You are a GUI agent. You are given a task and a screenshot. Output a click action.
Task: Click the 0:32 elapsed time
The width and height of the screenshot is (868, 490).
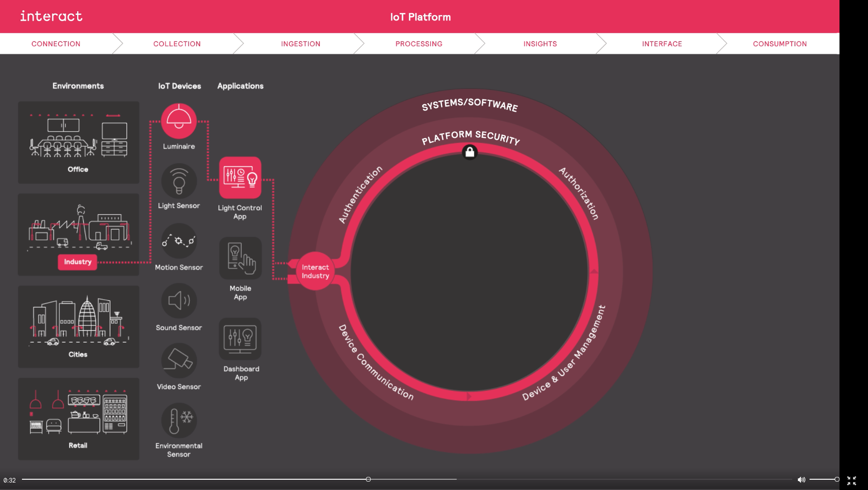click(x=9, y=480)
